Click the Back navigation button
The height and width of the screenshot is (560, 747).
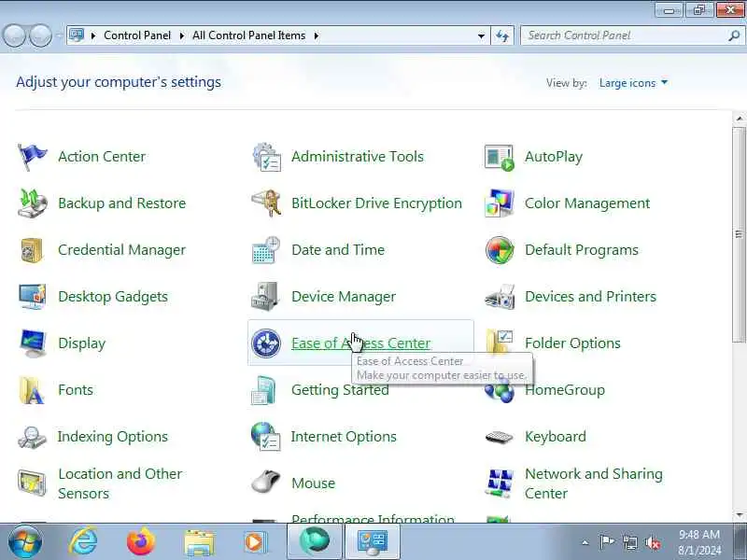14,35
